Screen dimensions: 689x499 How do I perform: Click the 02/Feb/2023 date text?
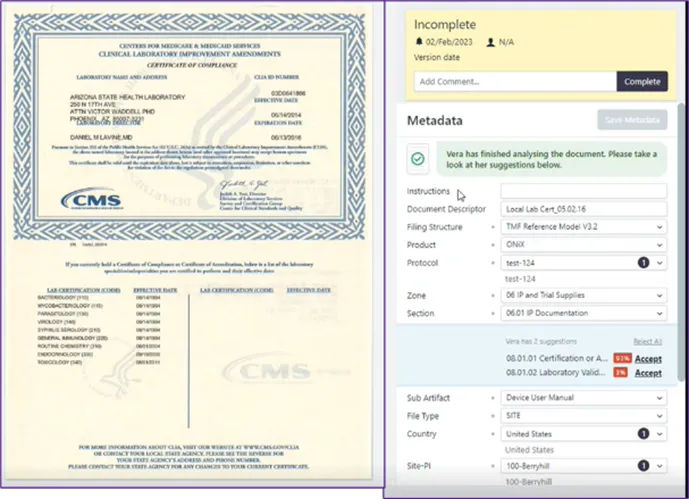click(449, 42)
